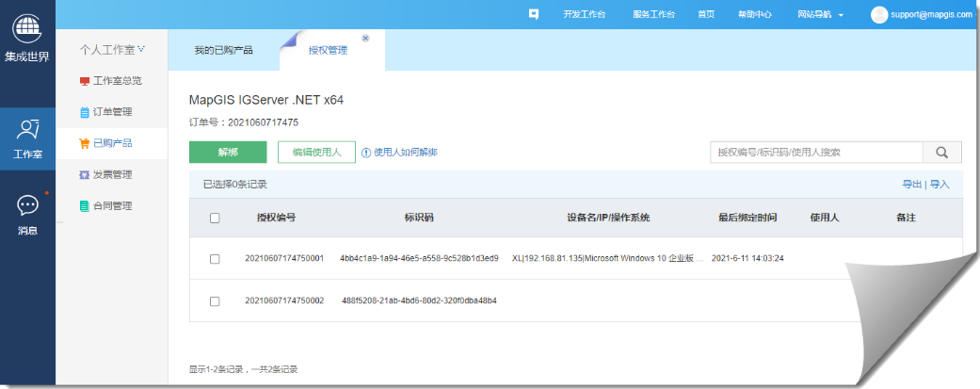The height and width of the screenshot is (389, 980).
Task: Open 订单管理 in sidebar
Action: click(111, 113)
